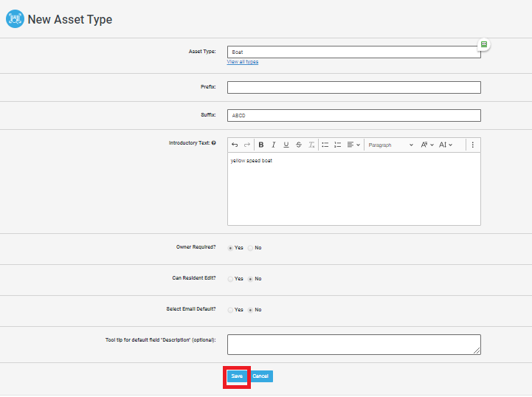Image resolution: width=532 pixels, height=397 pixels.
Task: Show more editor options (three dots)
Action: [x=473, y=145]
